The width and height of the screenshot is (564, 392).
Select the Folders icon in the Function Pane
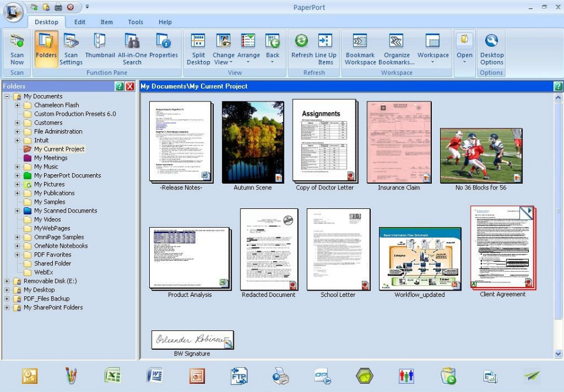pyautogui.click(x=46, y=47)
